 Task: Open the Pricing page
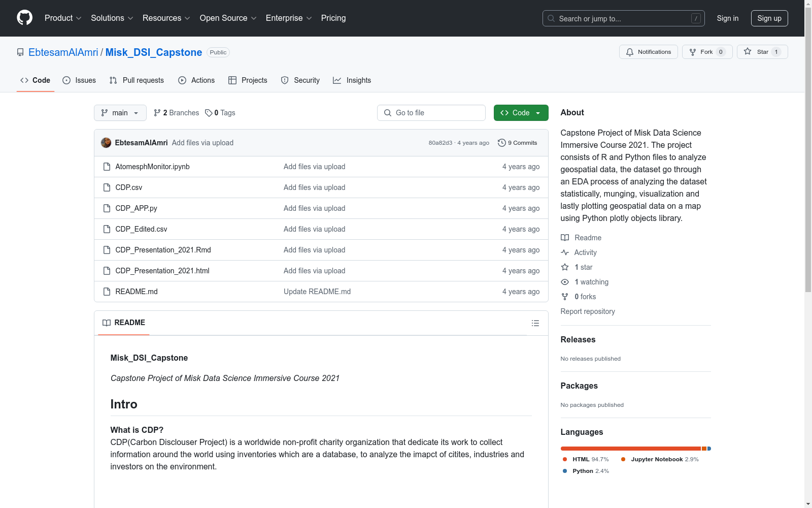pos(333,18)
